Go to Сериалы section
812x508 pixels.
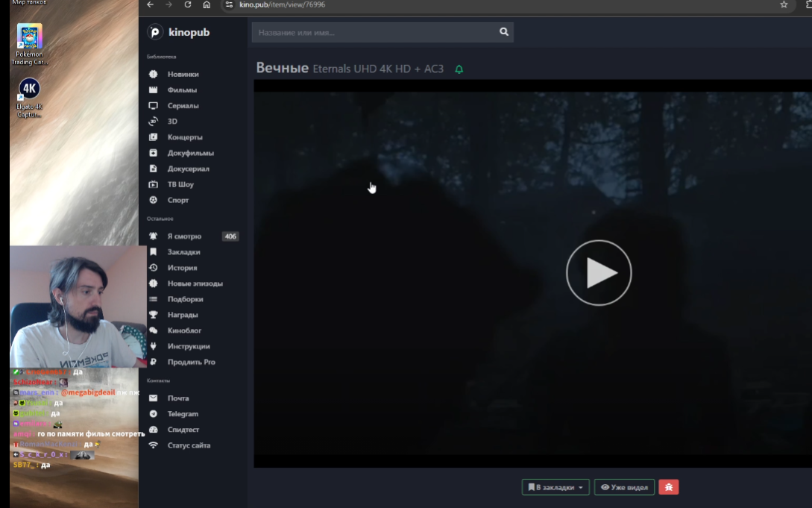(x=183, y=106)
